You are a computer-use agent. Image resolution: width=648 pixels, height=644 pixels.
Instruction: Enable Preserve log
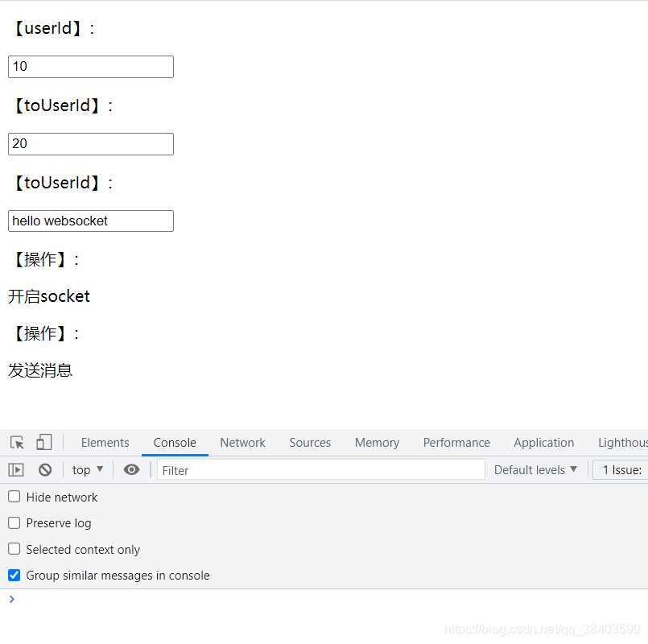click(x=14, y=522)
